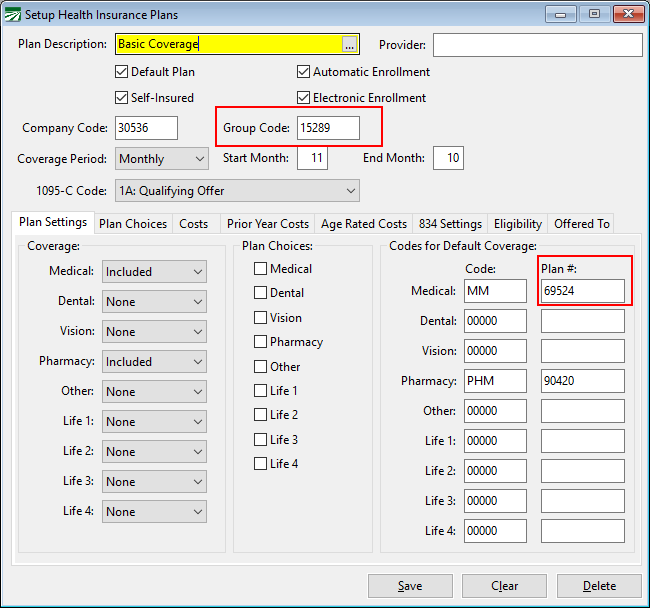Click the Clear button
This screenshot has height=608, width=651.
tap(504, 586)
